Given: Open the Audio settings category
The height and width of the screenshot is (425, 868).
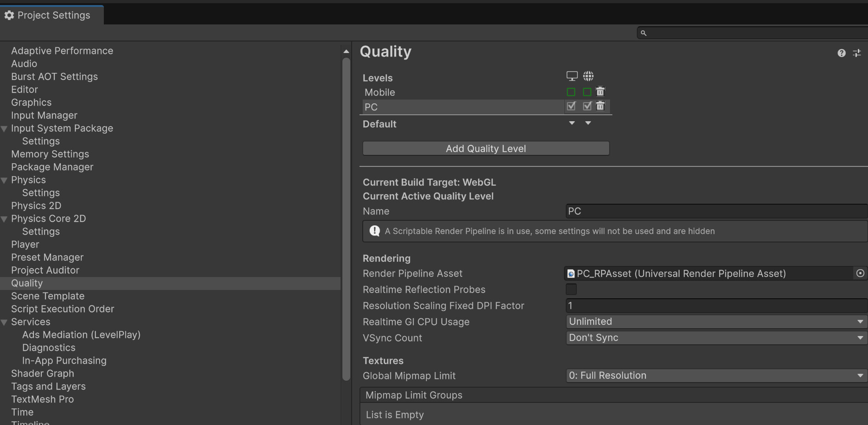Looking at the screenshot, I should (x=24, y=64).
